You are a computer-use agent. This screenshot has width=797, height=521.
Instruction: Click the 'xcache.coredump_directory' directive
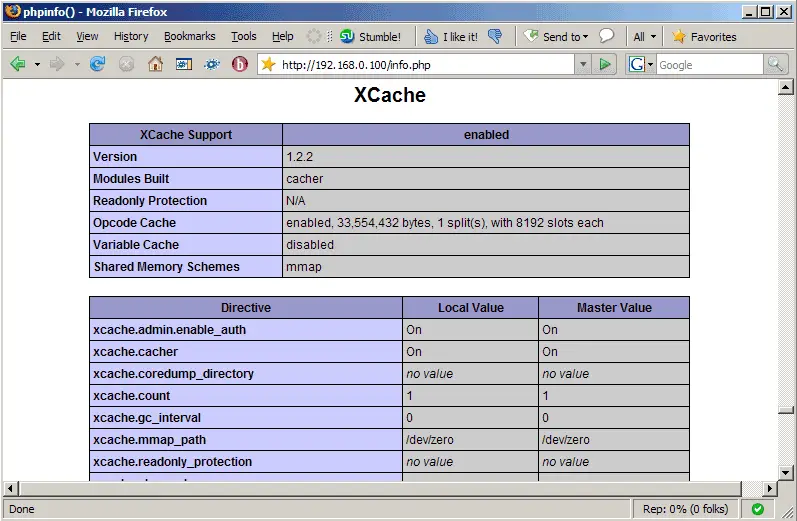[173, 374]
